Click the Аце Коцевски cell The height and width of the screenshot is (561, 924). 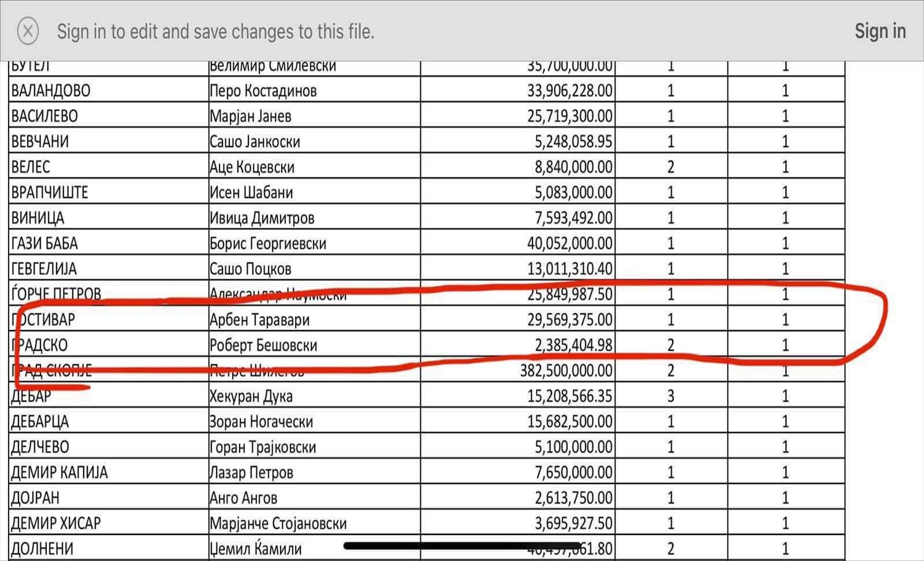coord(314,166)
